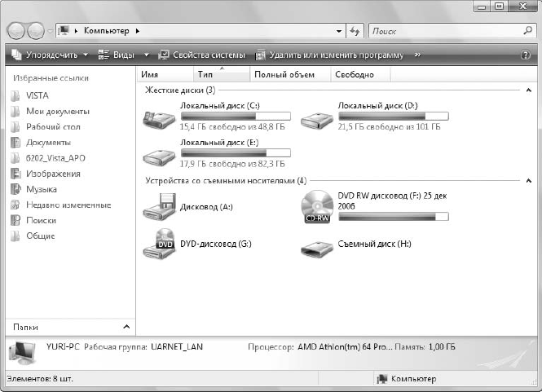Sort by the Тип column header
Screen dimensions: 542x392
pyautogui.click(x=221, y=74)
